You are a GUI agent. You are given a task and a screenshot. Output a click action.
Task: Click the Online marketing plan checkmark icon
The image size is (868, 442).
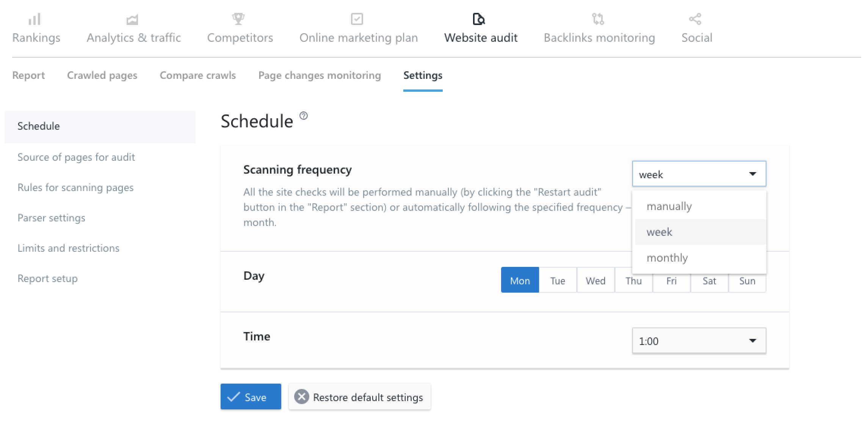click(357, 19)
